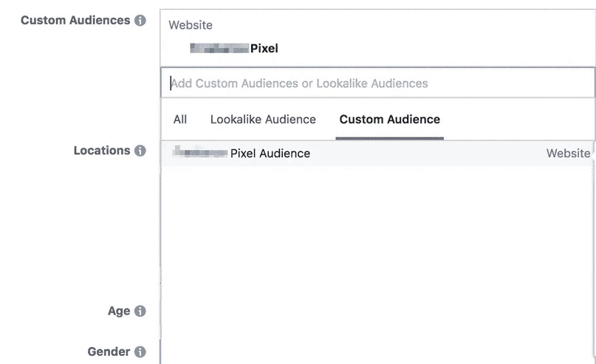Click the Gender section label

(109, 351)
